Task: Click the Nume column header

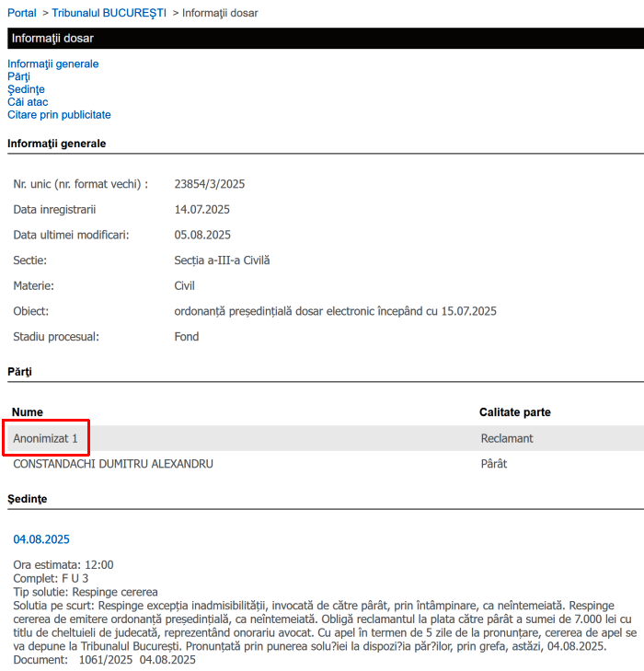Action: coord(28,412)
